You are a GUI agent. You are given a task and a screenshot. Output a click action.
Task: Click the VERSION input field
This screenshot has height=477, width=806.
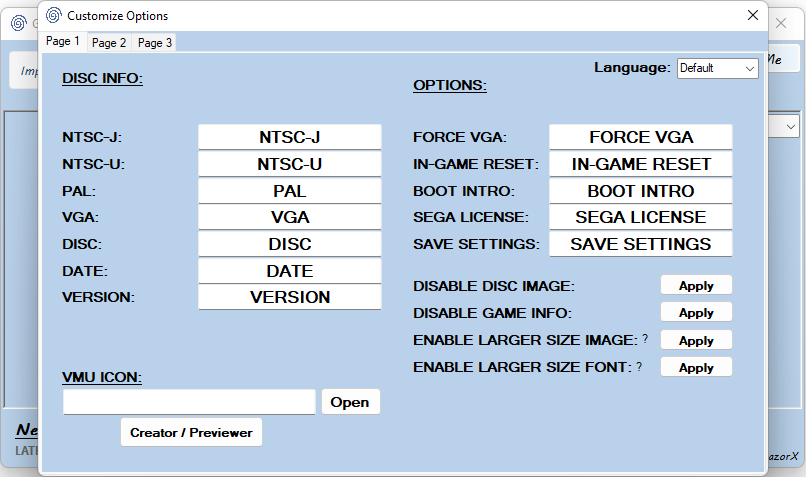[290, 297]
